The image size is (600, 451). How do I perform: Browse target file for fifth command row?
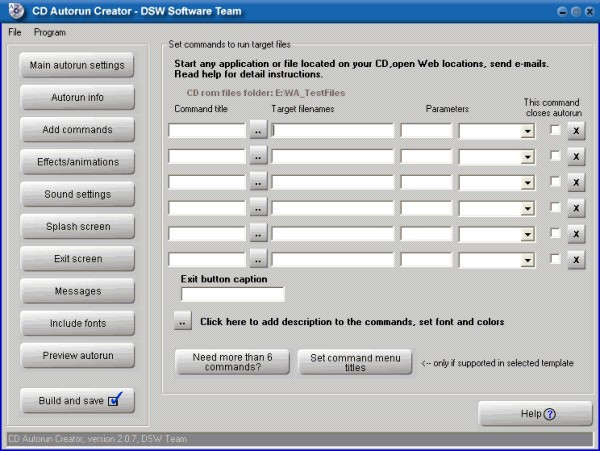click(258, 234)
